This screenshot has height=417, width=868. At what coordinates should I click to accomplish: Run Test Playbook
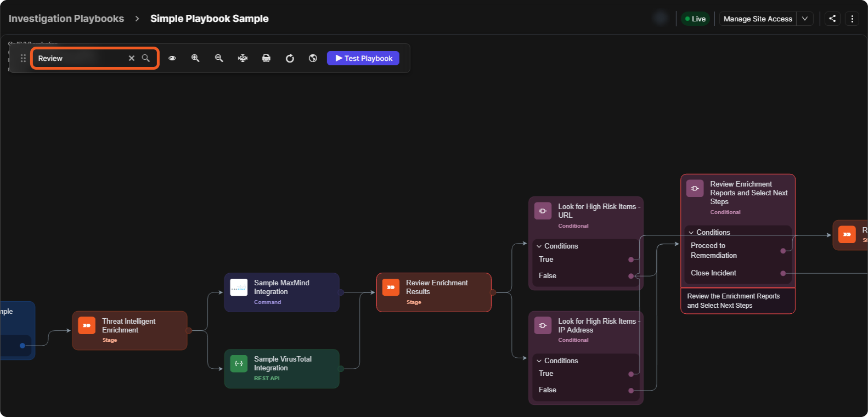coord(363,58)
